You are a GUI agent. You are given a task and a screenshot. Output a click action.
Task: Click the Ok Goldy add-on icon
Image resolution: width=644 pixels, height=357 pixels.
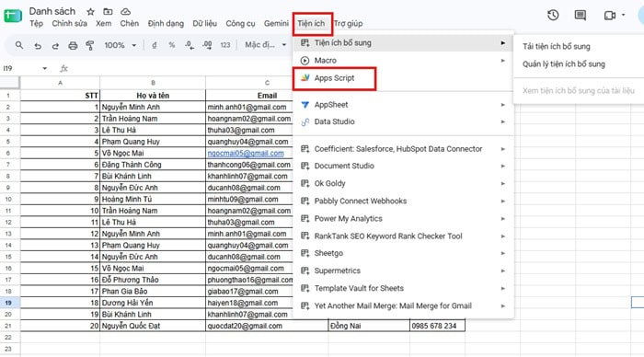[305, 184]
